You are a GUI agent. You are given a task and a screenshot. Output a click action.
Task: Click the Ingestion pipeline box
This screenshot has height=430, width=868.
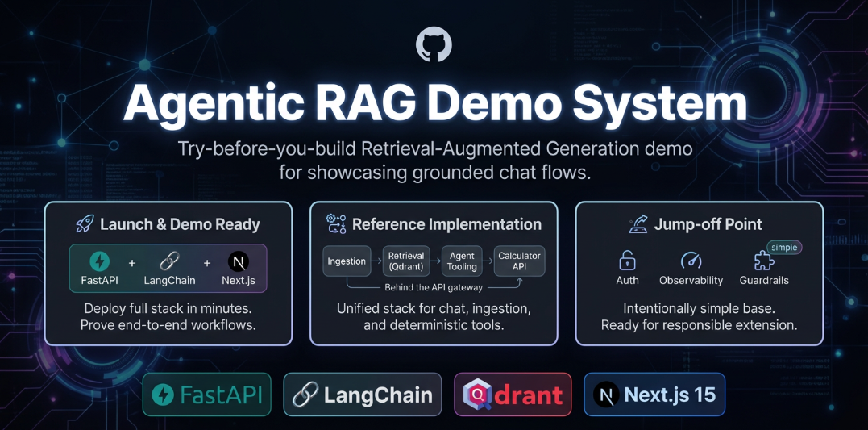(347, 261)
